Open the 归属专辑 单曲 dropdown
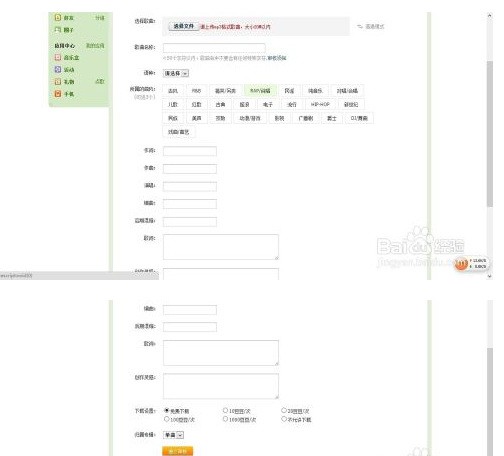This screenshot has width=504, height=456. point(173,435)
